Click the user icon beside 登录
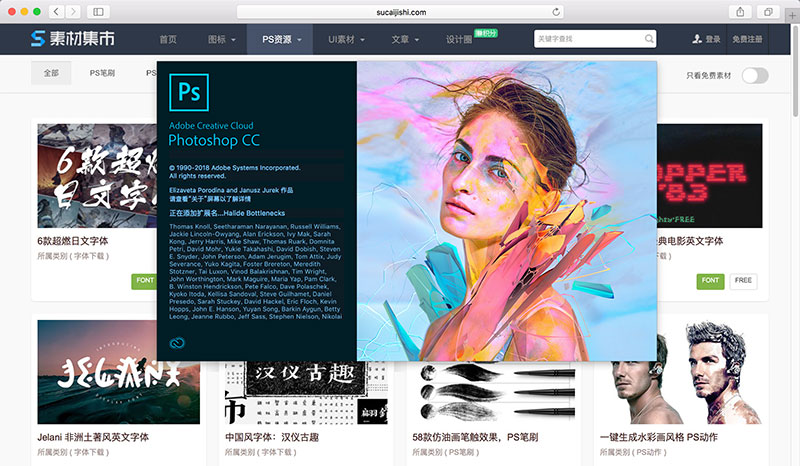Screen dimensions: 800x466 tap(697, 39)
